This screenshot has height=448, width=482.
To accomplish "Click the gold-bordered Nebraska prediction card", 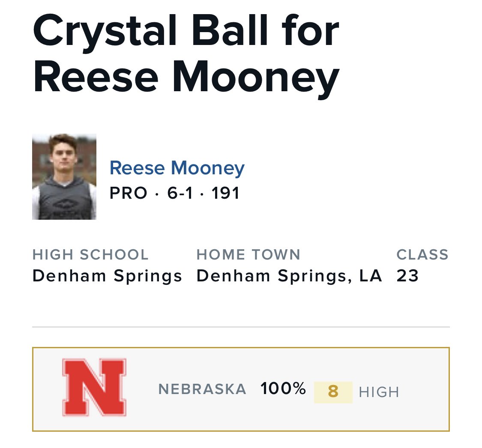I will coord(241,389).
